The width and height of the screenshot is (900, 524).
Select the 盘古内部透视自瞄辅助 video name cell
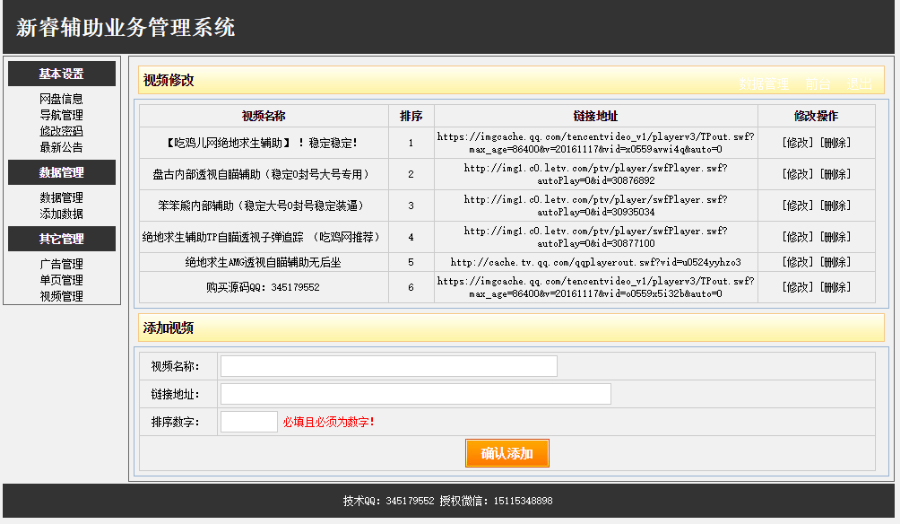[263, 174]
